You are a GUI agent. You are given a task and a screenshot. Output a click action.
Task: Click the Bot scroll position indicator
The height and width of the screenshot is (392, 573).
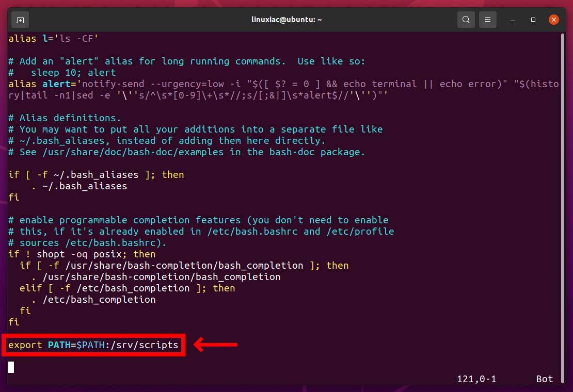pyautogui.click(x=544, y=379)
